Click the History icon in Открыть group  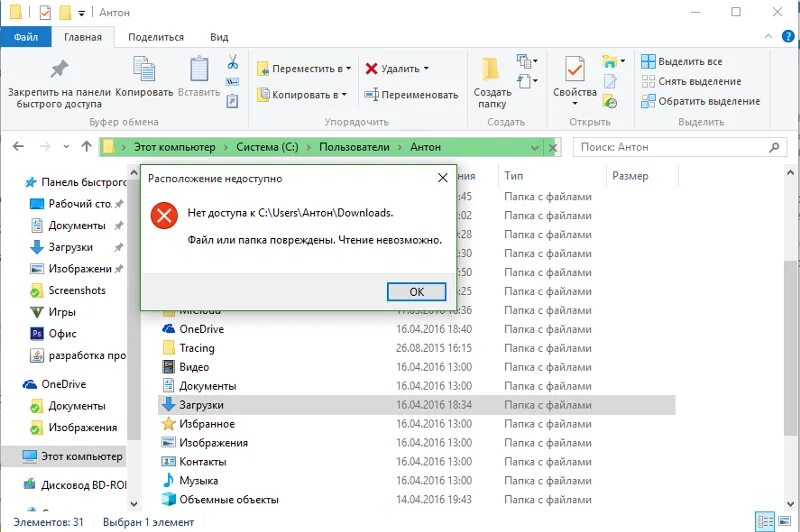point(610,101)
